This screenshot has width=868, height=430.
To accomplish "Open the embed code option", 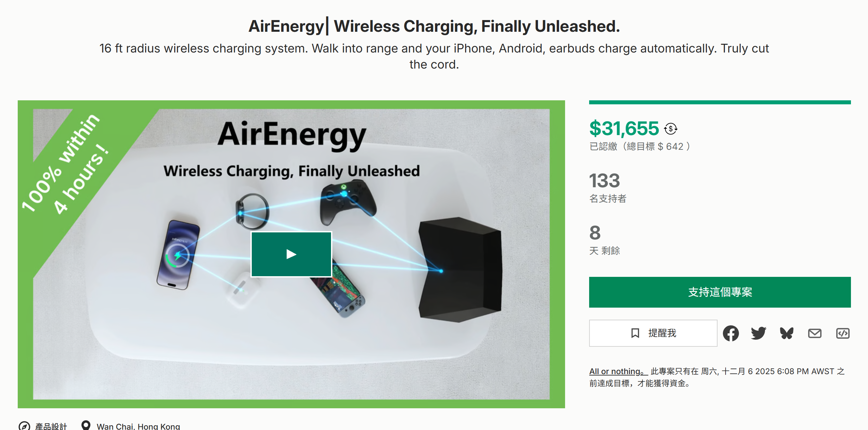I will point(843,333).
